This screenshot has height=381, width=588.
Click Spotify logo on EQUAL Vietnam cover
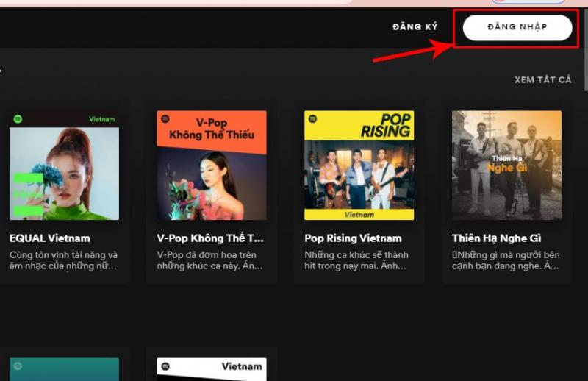pos(18,119)
